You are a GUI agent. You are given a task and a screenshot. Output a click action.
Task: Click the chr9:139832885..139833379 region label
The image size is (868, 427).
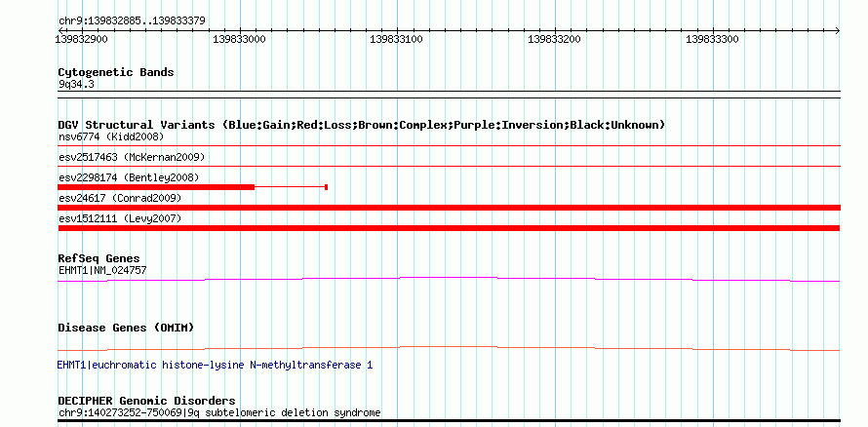tap(132, 21)
